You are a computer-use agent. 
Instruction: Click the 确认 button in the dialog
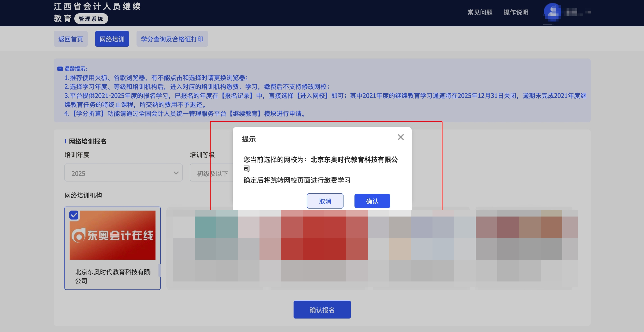click(372, 201)
